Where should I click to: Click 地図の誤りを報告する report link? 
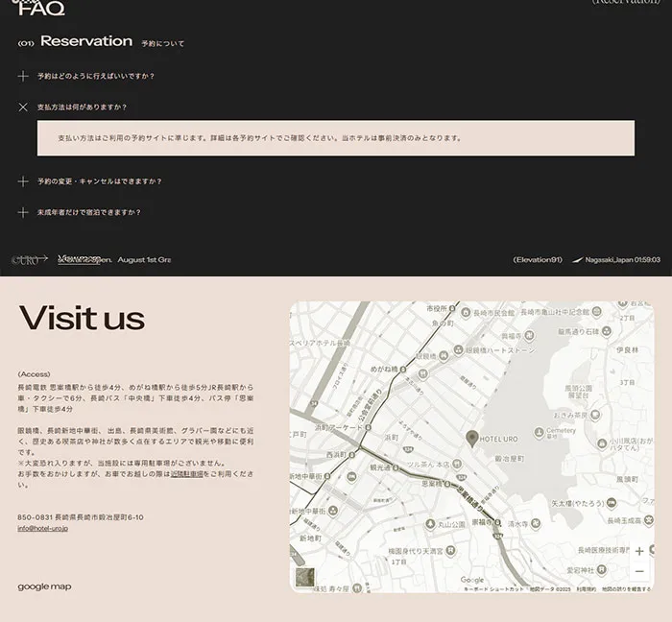[626, 589]
